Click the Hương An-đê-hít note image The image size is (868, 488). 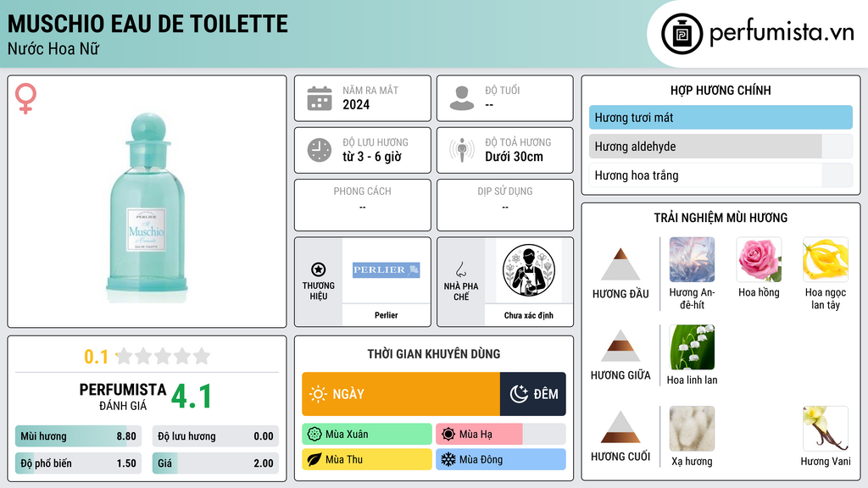click(x=692, y=260)
